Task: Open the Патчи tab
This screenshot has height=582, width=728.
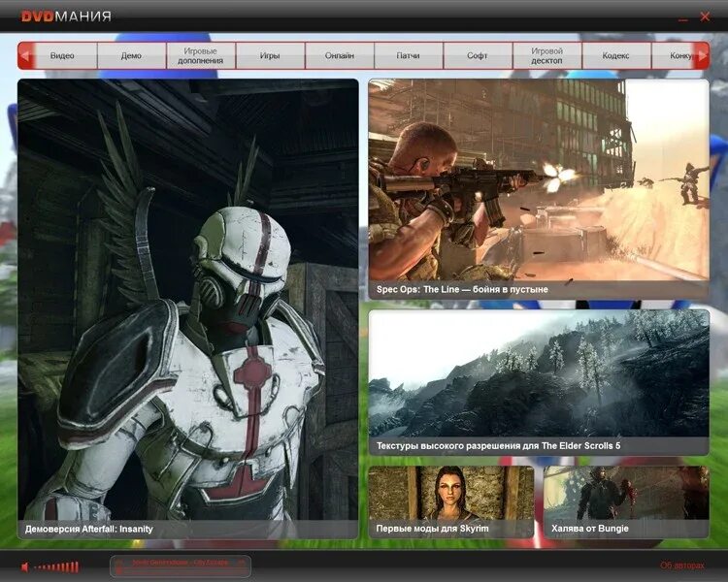Action: tap(408, 55)
